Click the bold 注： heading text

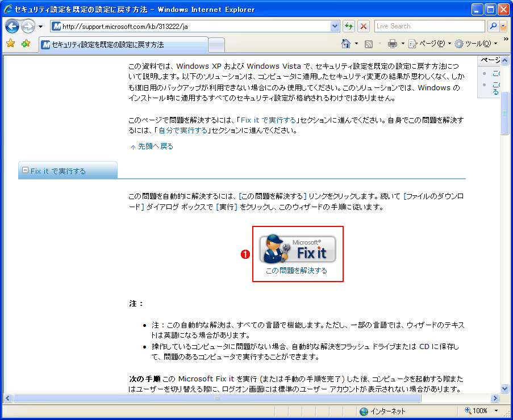(136, 304)
